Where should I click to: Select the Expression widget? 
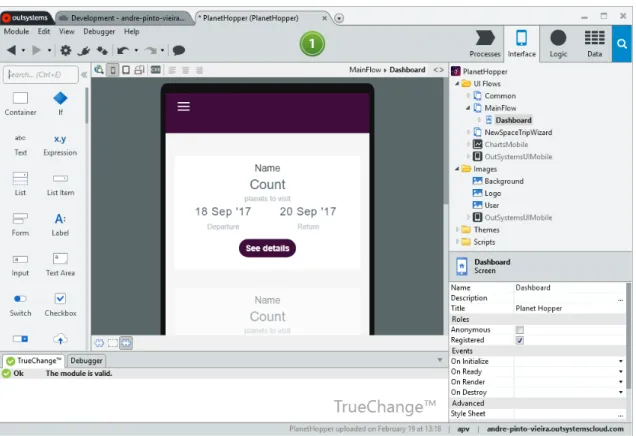(x=60, y=145)
